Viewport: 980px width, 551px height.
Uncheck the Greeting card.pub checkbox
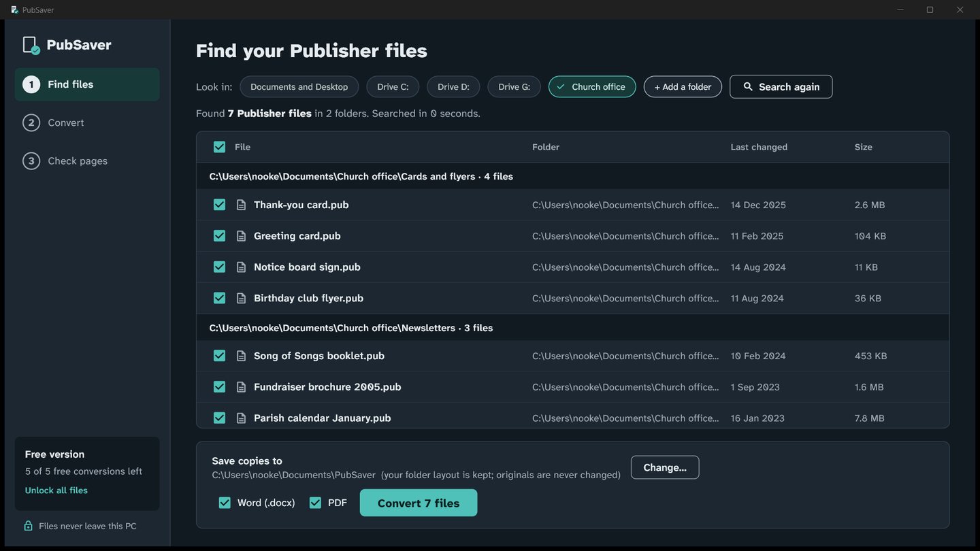[x=219, y=236]
